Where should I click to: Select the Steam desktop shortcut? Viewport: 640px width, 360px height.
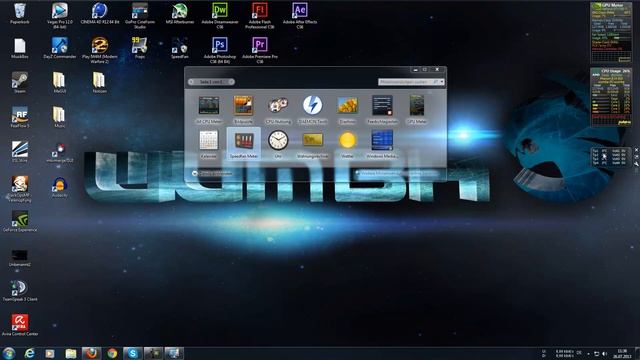[x=20, y=83]
